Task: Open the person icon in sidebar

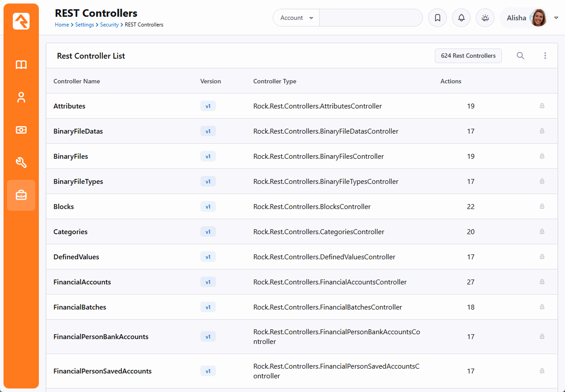Action: [x=21, y=97]
